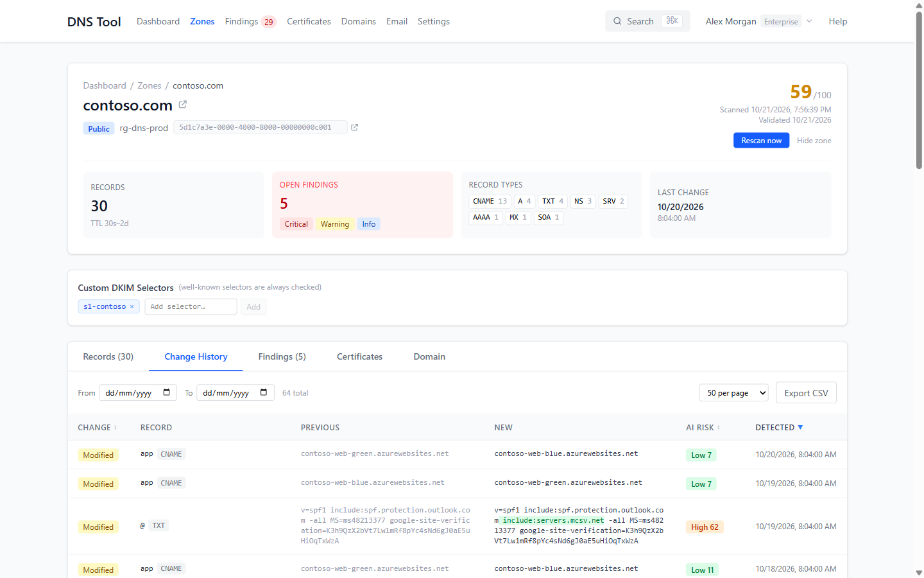This screenshot has width=924, height=578.
Task: Open the From date calendar picker icon
Action: point(166,392)
